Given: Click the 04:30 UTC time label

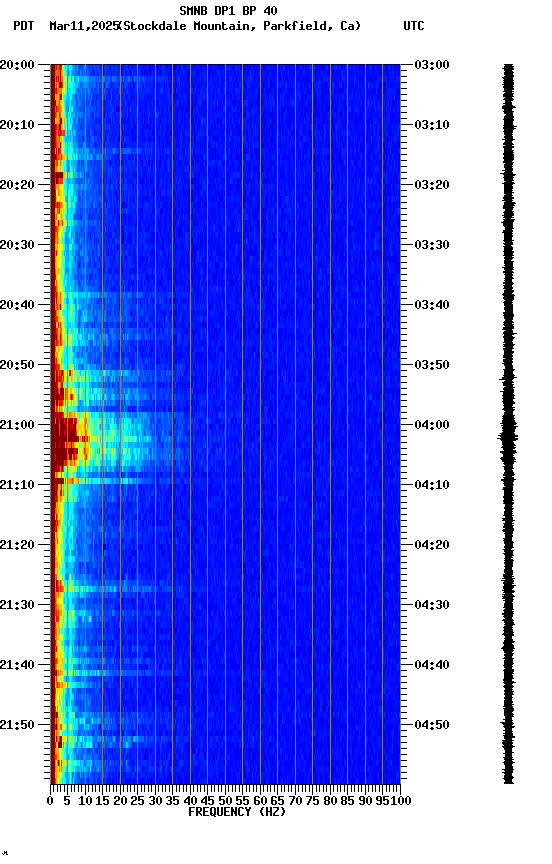Looking at the screenshot, I should tap(432, 606).
